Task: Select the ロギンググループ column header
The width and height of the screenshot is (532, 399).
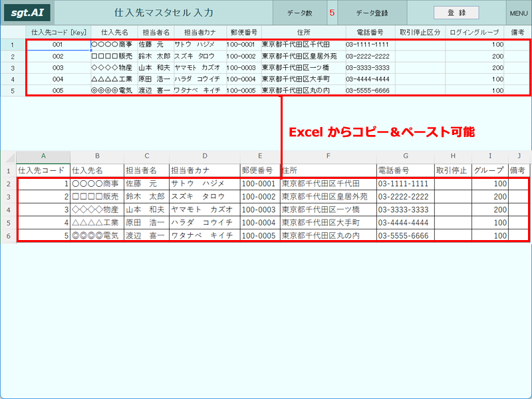Action: [474, 32]
